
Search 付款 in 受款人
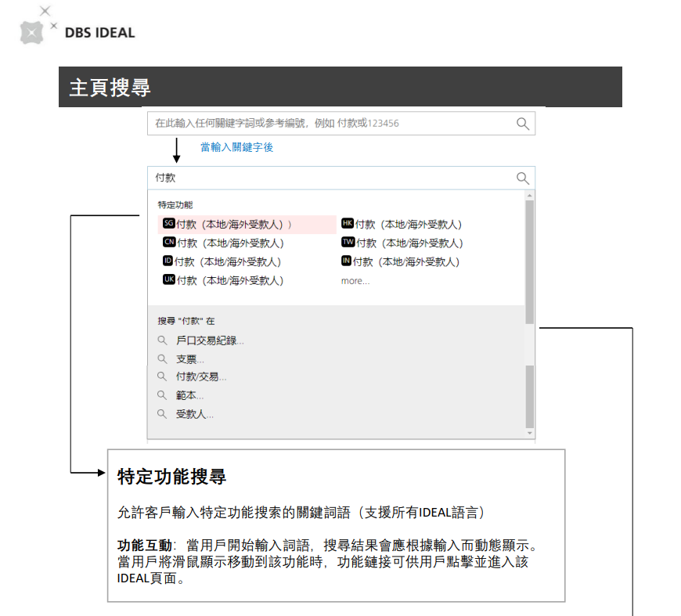tap(195, 414)
